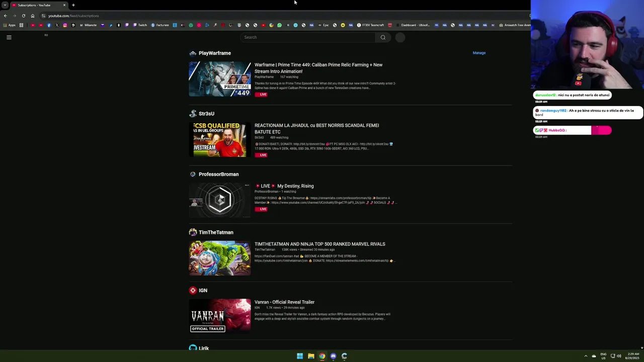Go back with the browser back arrow
The height and width of the screenshot is (362, 644).
click(6, 16)
